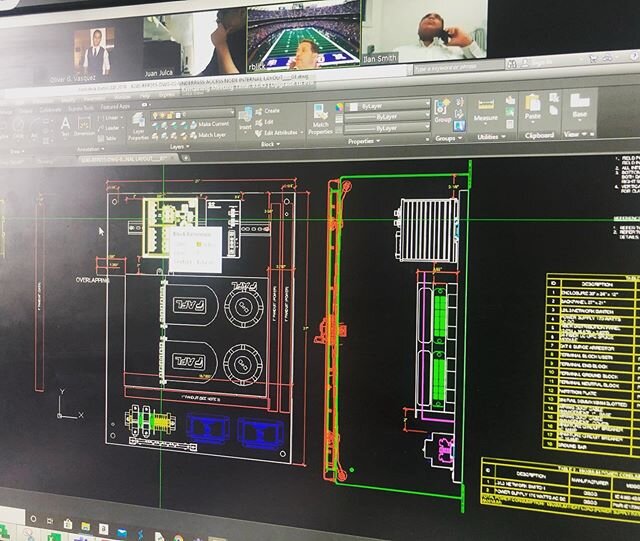Viewport: 640px width, 541px height.
Task: Click the Measure tool icon
Action: 485,109
